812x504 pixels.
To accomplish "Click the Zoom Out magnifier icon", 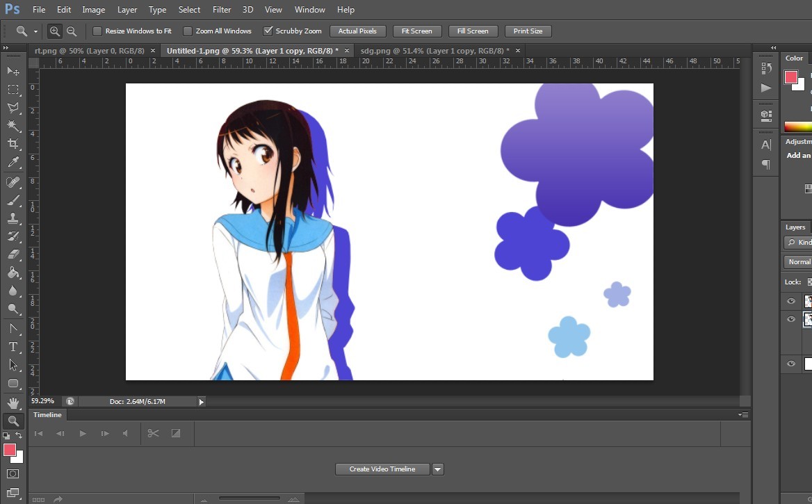I will click(x=72, y=31).
